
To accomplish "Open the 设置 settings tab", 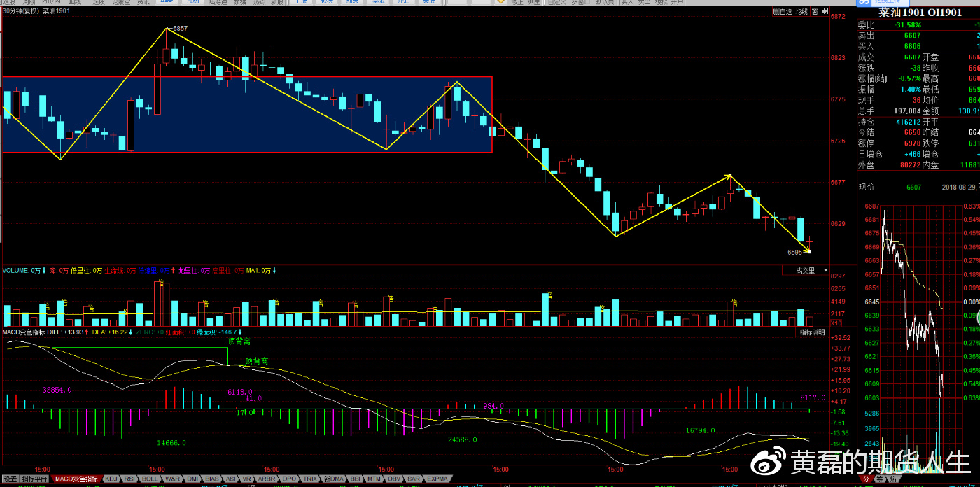I will (x=10, y=479).
